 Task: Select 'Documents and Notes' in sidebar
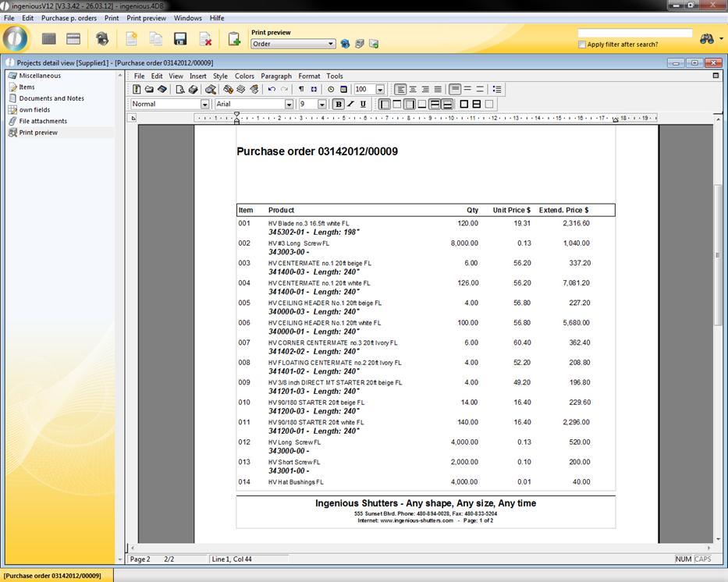click(x=51, y=98)
